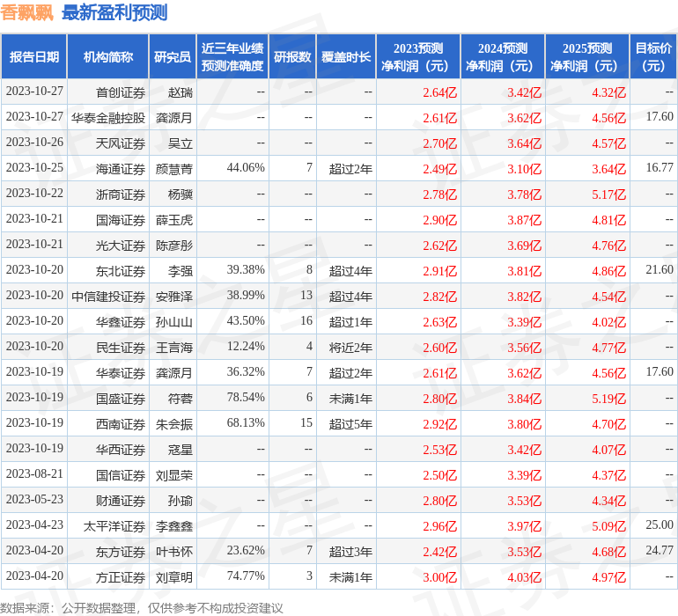Click target price 24.77
Viewport: 678px width, 616px height.
(x=660, y=550)
